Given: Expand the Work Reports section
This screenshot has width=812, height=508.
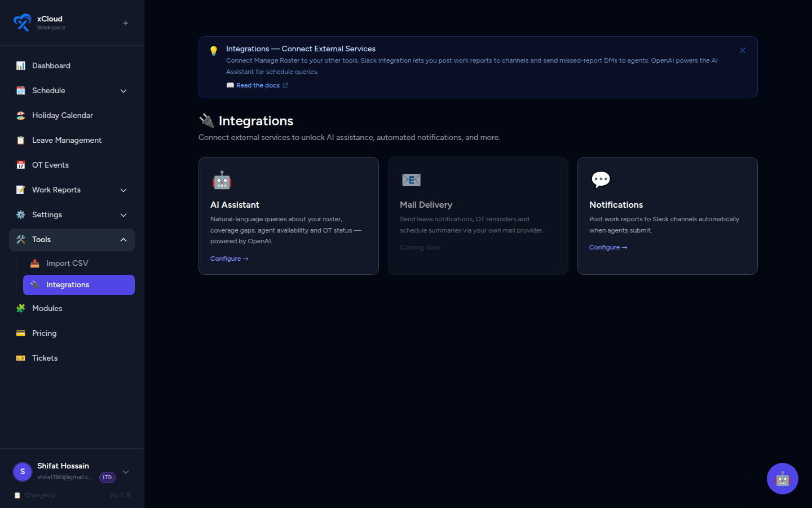Looking at the screenshot, I should coord(123,190).
